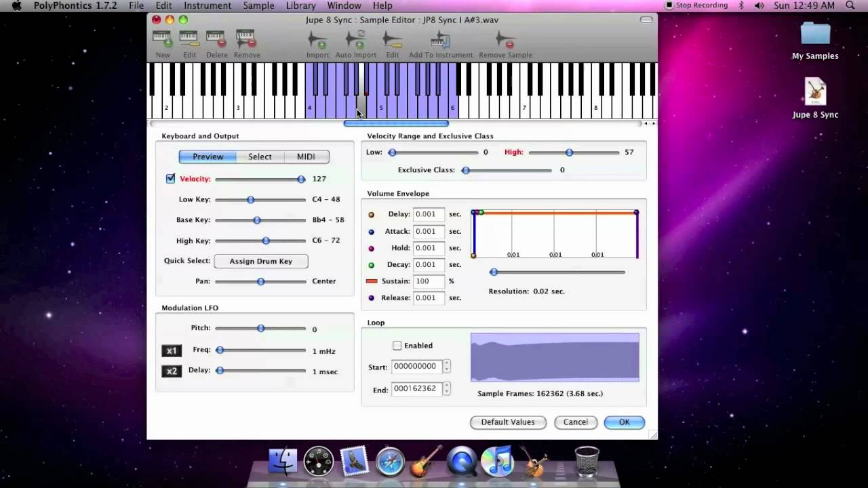The width and height of the screenshot is (868, 488).
Task: Click the Decay time input field
Action: (429, 264)
